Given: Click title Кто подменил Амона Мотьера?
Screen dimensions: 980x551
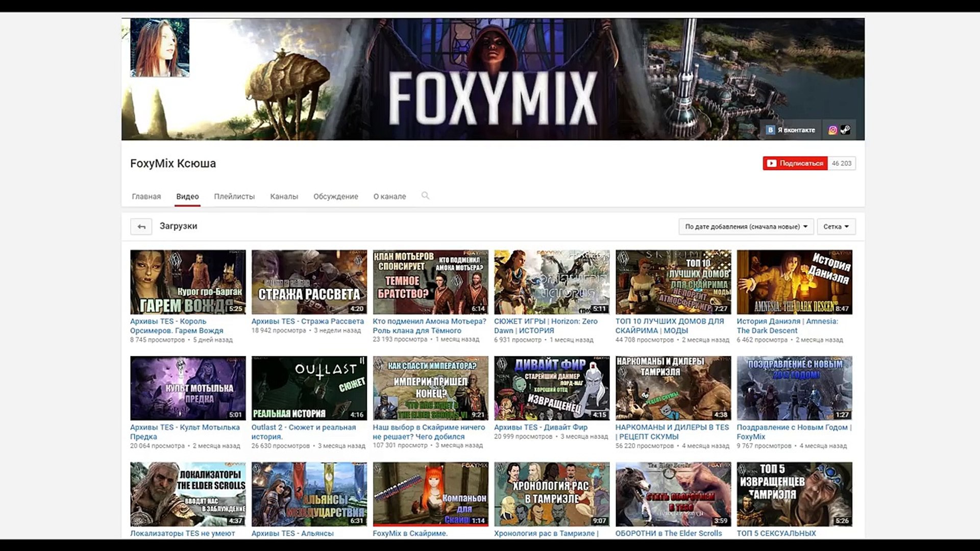Looking at the screenshot, I should (429, 326).
